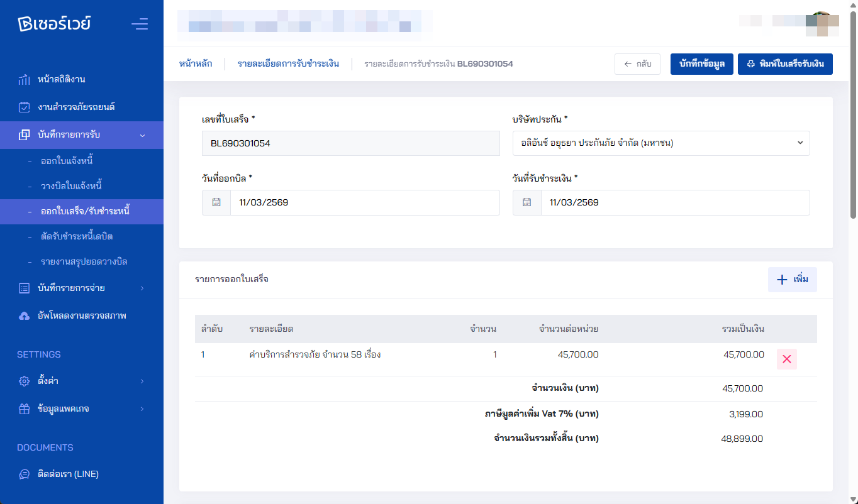Click the หน้าสถิติงาน chart icon
Screen dimensions: 858x504
point(24,80)
